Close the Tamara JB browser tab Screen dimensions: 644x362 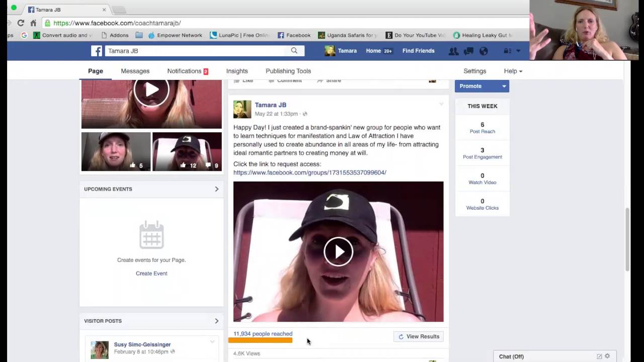[x=104, y=10]
